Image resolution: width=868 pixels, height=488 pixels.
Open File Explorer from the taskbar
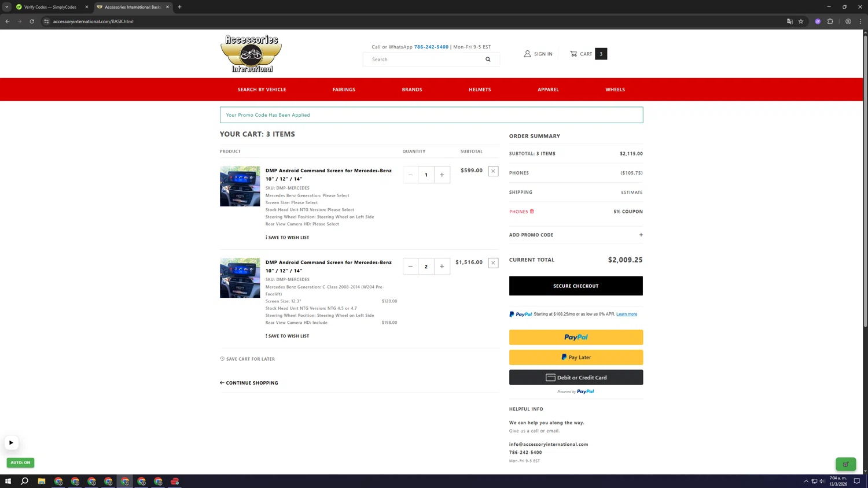(x=42, y=481)
